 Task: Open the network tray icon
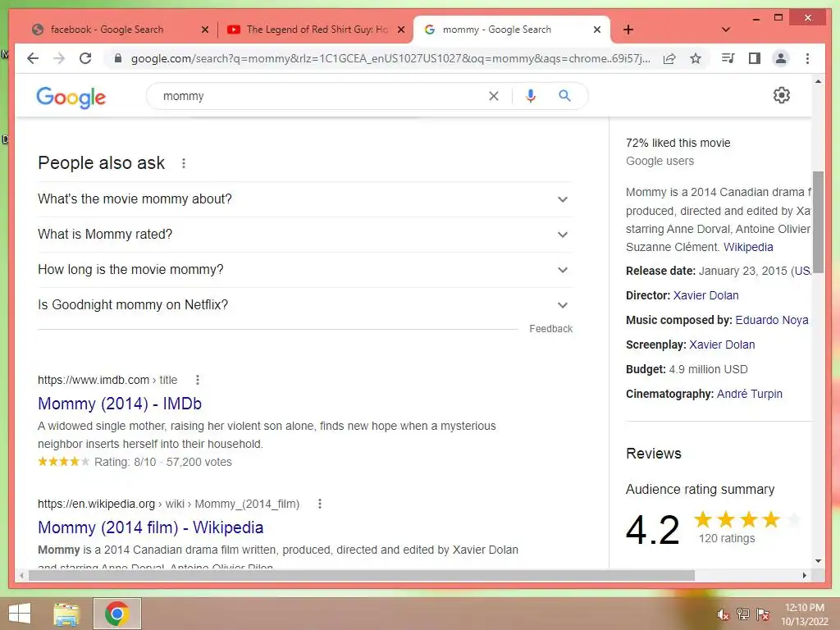(x=743, y=614)
